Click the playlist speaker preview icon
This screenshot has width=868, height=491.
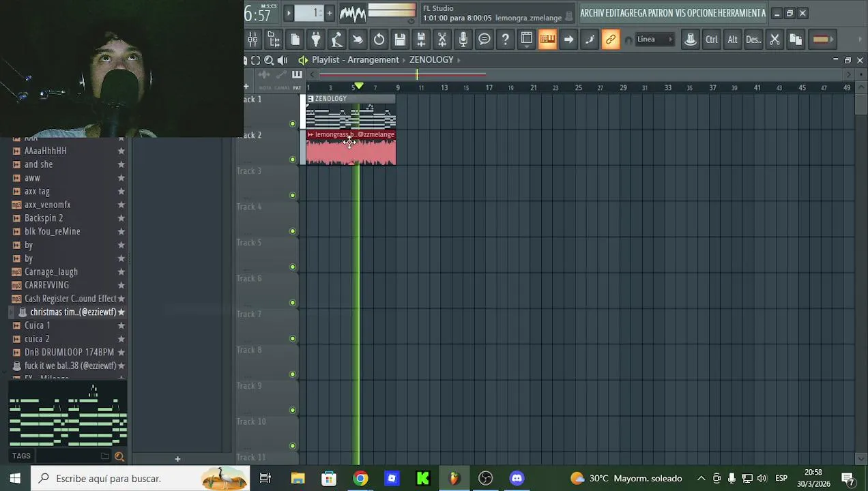point(282,60)
